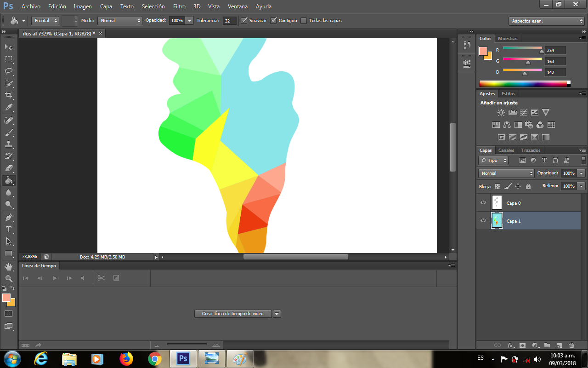Click Crear línea de tiempo de vídeo
Viewport: 588px width, 368px height.
tap(233, 314)
